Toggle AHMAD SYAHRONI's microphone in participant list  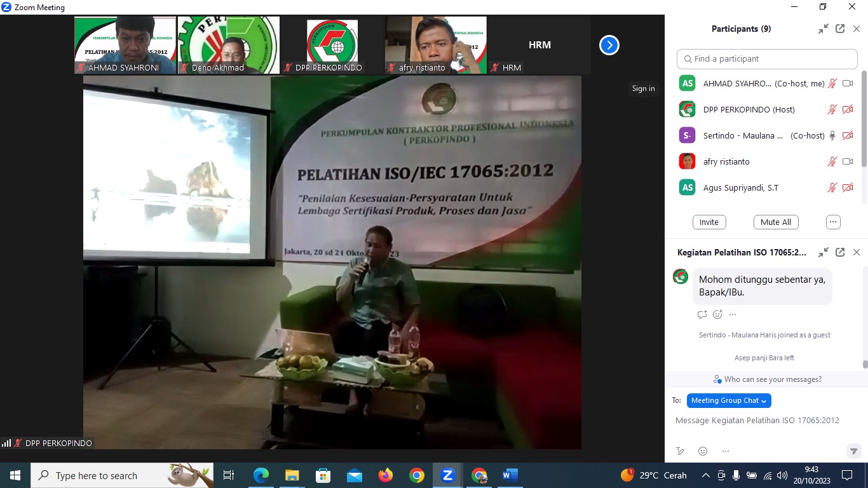(832, 83)
